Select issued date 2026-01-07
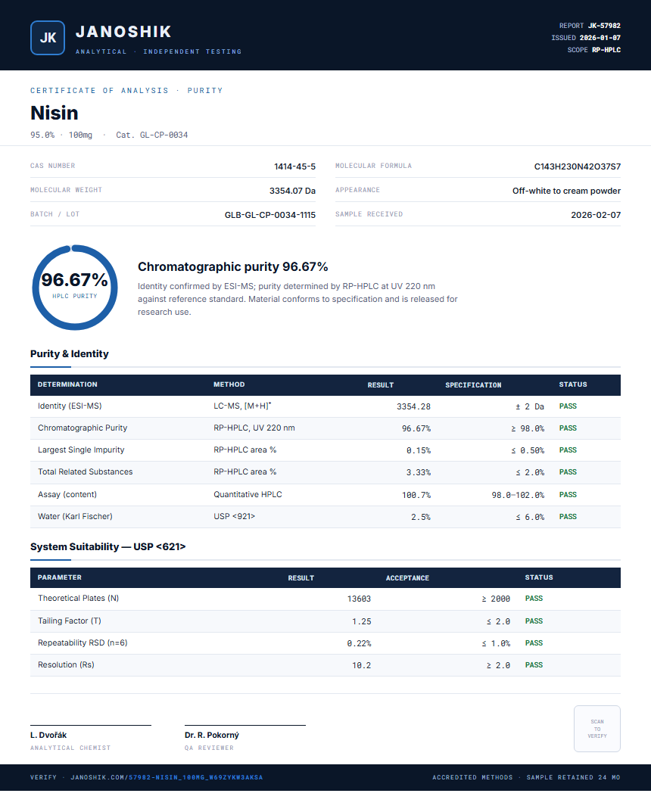Image resolution: width=651 pixels, height=812 pixels. (x=600, y=38)
